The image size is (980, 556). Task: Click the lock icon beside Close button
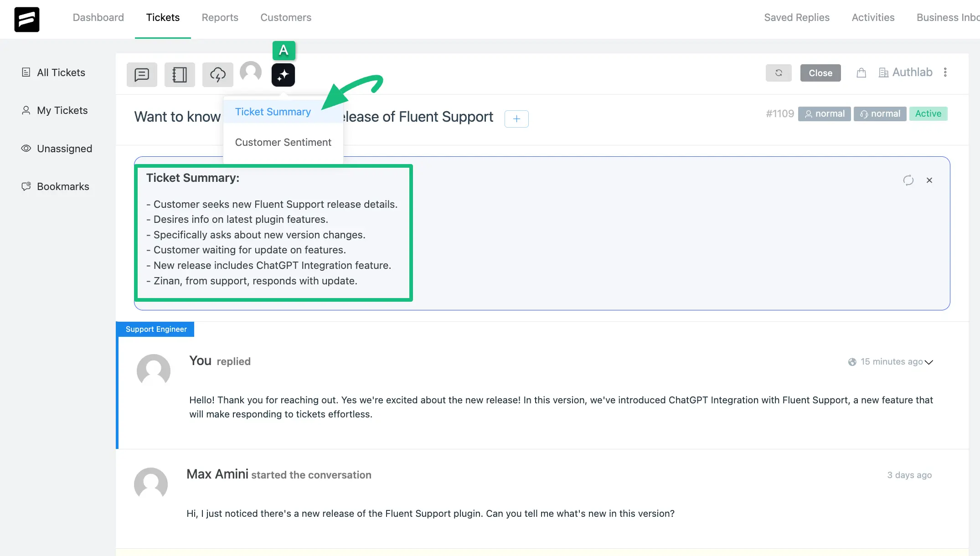[x=861, y=73]
